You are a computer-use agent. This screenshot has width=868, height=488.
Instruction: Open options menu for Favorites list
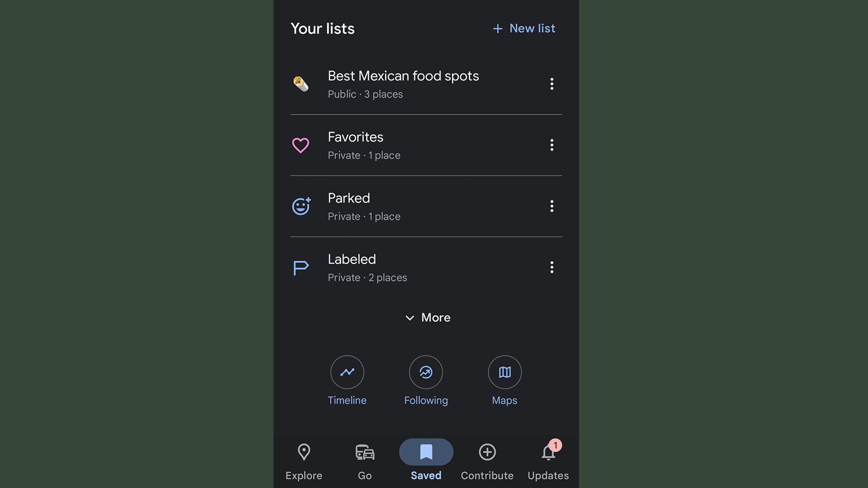pyautogui.click(x=551, y=145)
